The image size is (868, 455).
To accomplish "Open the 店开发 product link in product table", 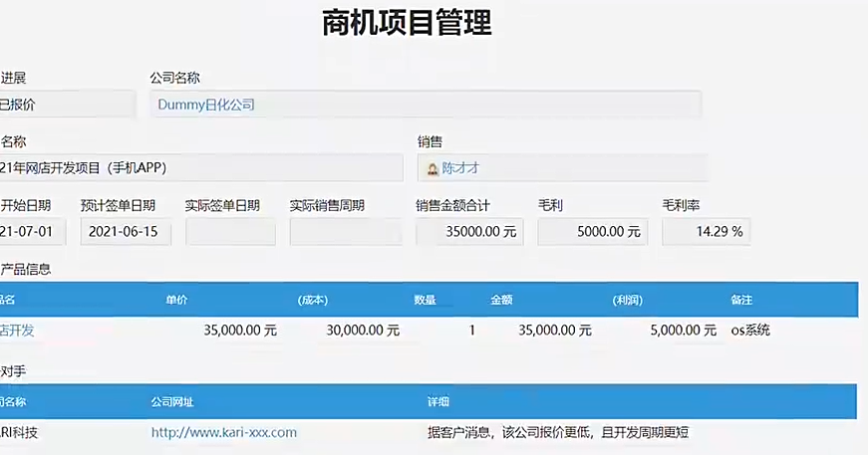I will pos(18,331).
